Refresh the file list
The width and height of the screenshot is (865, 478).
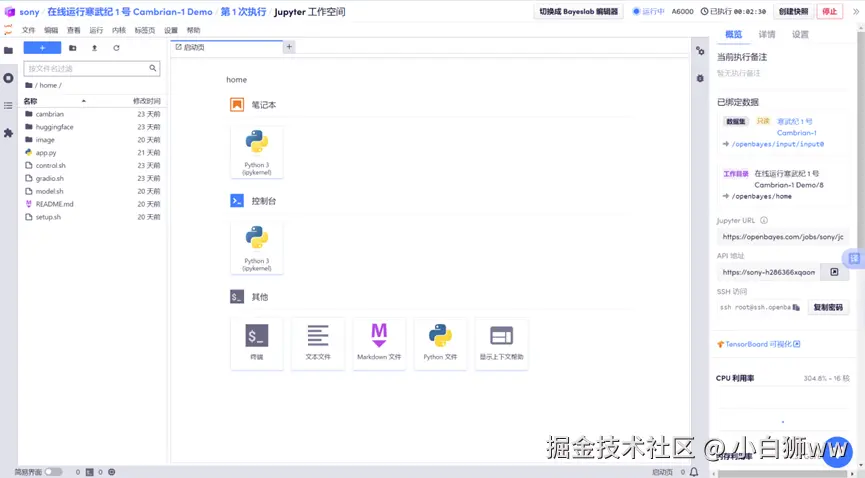click(x=116, y=48)
